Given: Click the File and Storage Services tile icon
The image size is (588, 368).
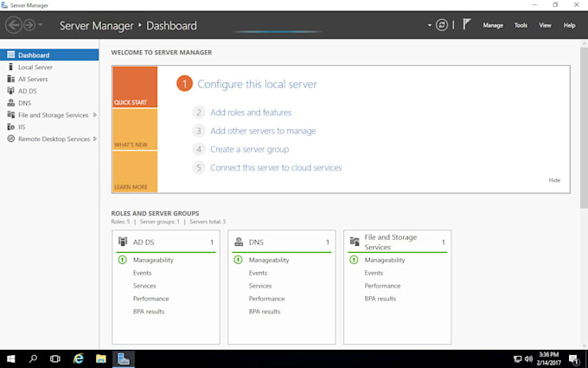Looking at the screenshot, I should 355,242.
